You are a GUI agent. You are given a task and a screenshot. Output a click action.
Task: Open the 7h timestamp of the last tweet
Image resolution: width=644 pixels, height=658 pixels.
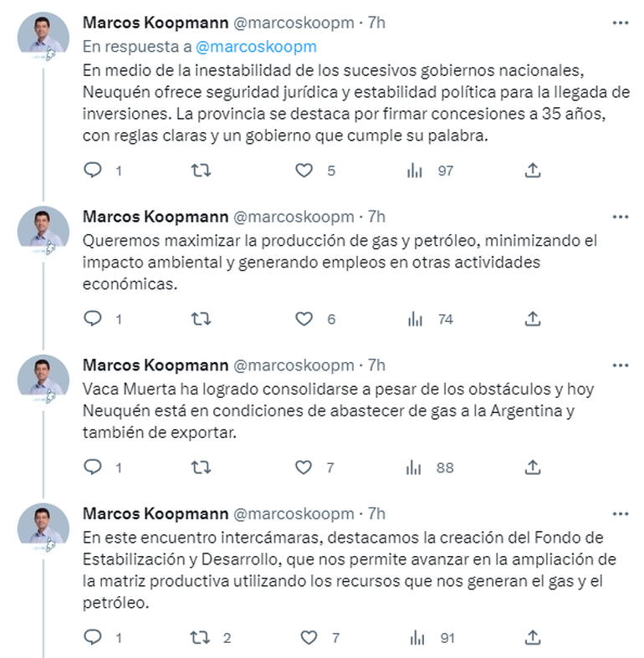click(x=377, y=513)
